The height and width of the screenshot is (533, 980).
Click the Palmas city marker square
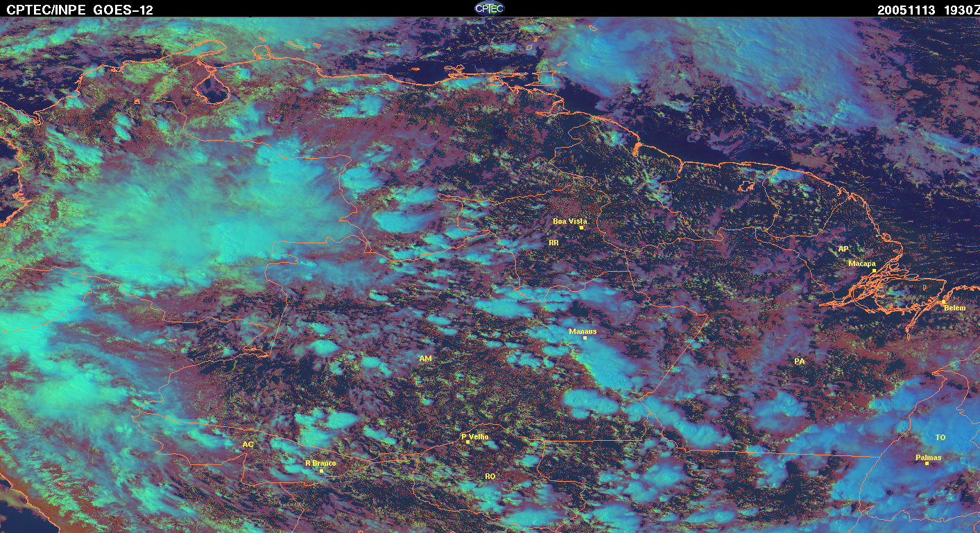tap(927, 464)
